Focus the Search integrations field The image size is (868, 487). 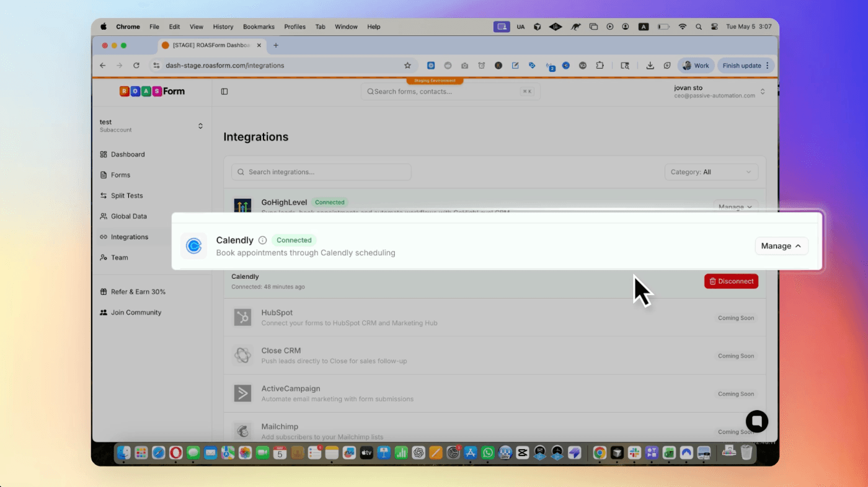[x=321, y=172]
